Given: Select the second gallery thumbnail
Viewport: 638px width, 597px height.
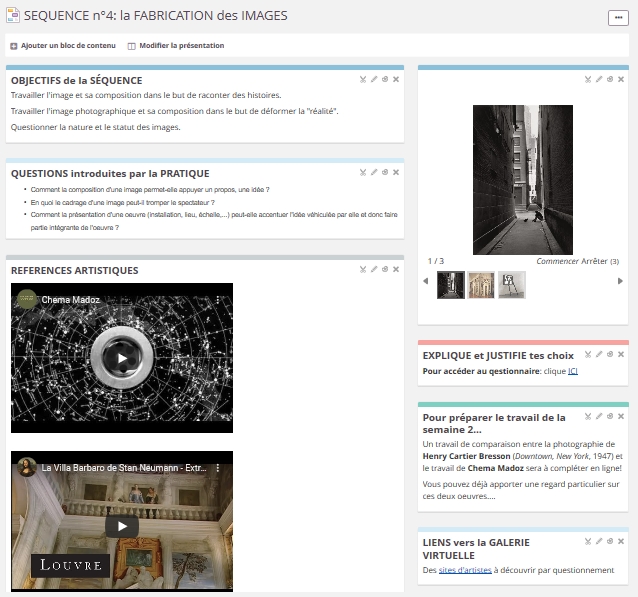Looking at the screenshot, I should [x=481, y=285].
